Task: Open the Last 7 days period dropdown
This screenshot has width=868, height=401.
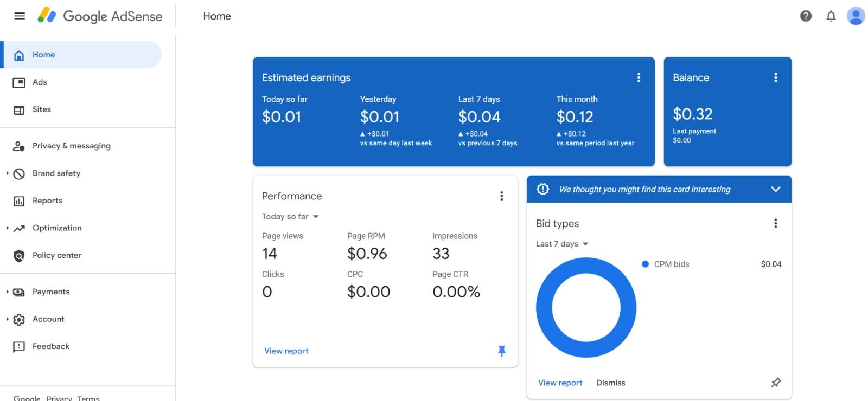Action: point(563,244)
